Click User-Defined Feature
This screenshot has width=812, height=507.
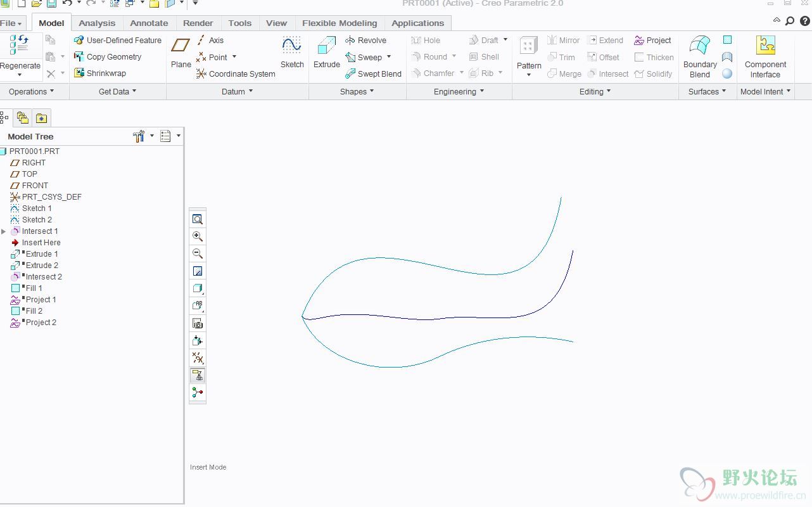coord(118,40)
